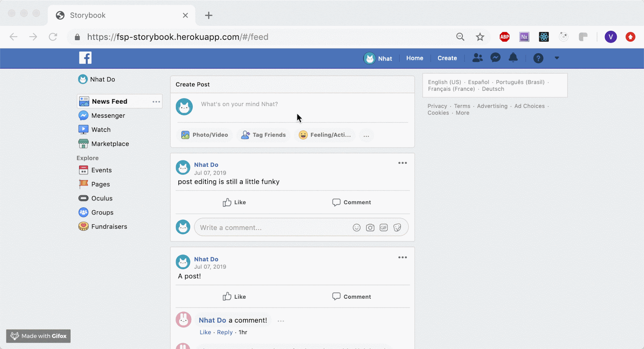This screenshot has width=644, height=349.
Task: Open React DevTools extension icon
Action: coord(544,37)
